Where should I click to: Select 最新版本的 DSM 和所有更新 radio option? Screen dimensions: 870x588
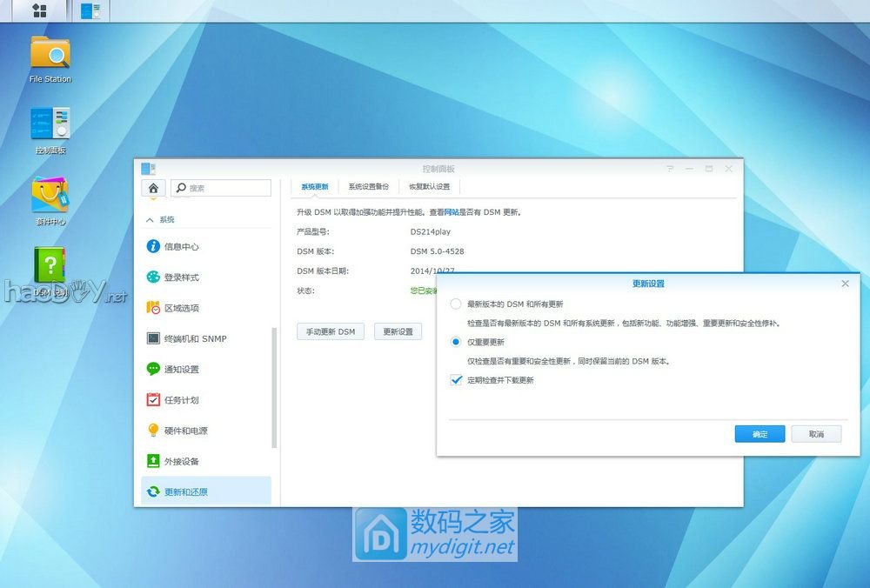pos(456,304)
